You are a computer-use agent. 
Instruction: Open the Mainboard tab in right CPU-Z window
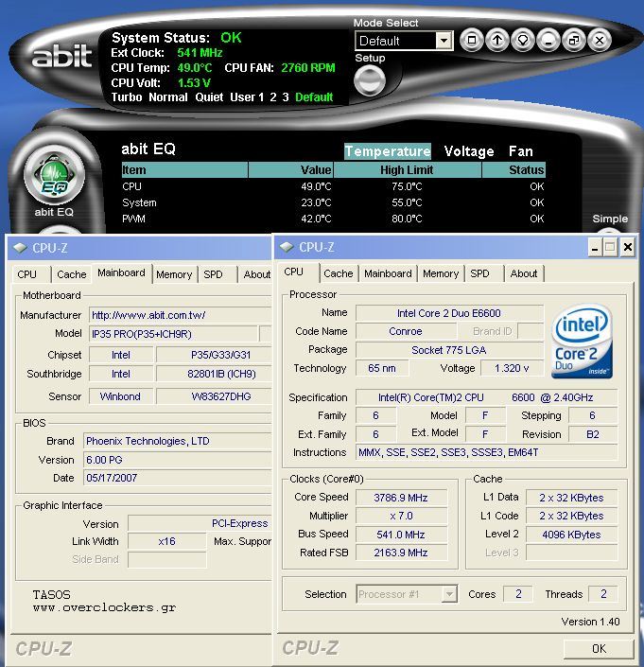[388, 273]
